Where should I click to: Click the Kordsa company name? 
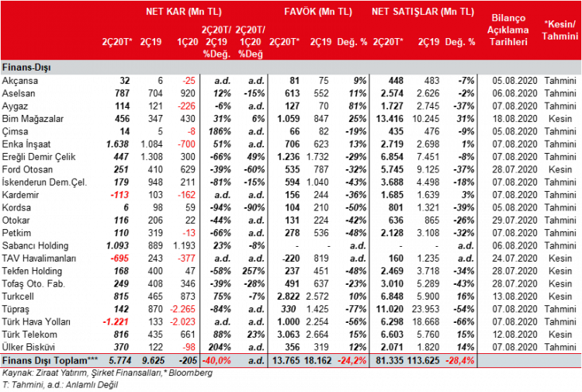click(16, 207)
